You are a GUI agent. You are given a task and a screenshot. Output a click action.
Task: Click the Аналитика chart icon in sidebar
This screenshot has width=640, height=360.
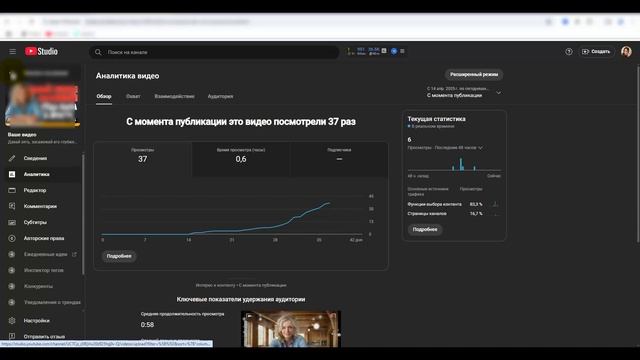(x=12, y=174)
